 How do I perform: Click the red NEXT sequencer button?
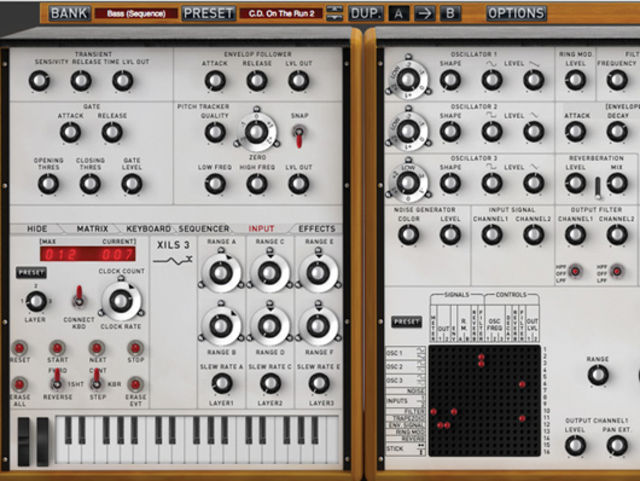(97, 348)
